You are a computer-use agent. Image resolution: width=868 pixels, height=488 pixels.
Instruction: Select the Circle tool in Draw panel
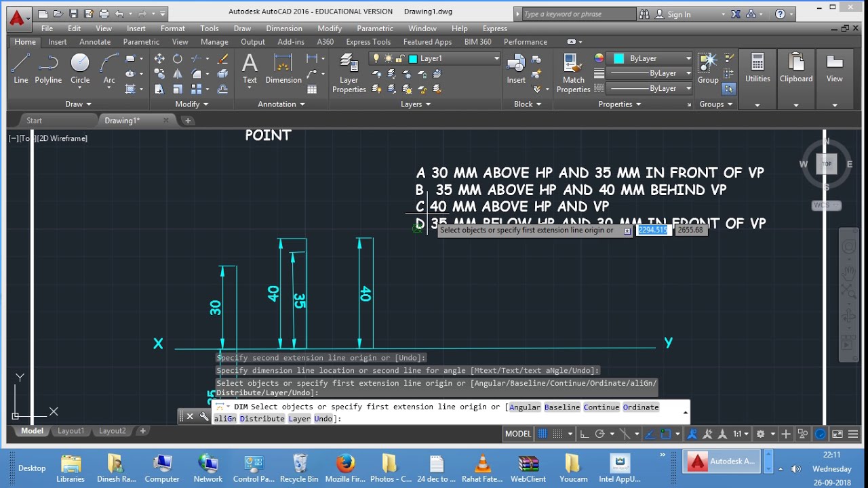pyautogui.click(x=80, y=68)
